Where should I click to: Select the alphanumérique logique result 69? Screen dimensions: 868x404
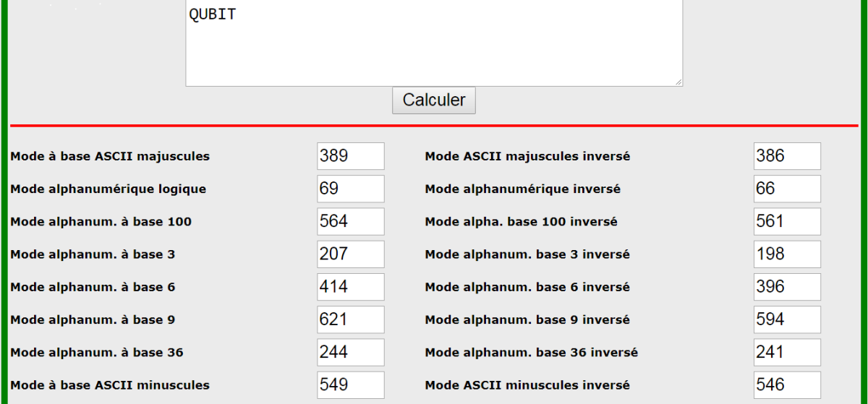coord(350,189)
